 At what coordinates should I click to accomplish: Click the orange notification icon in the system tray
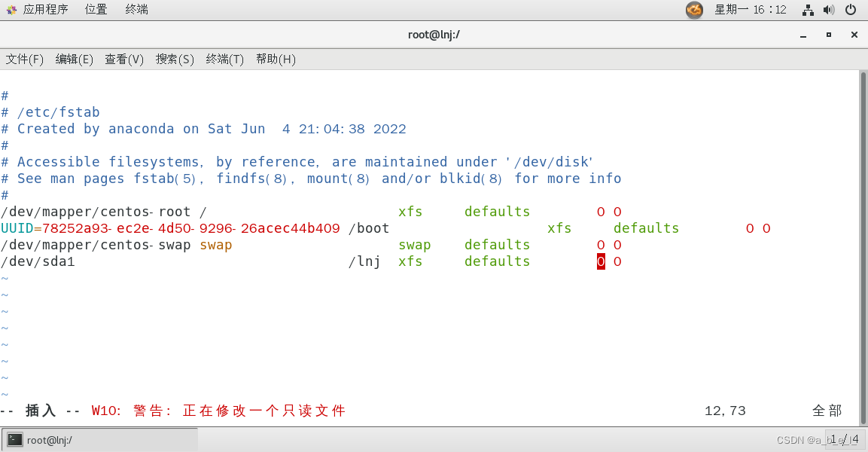693,10
